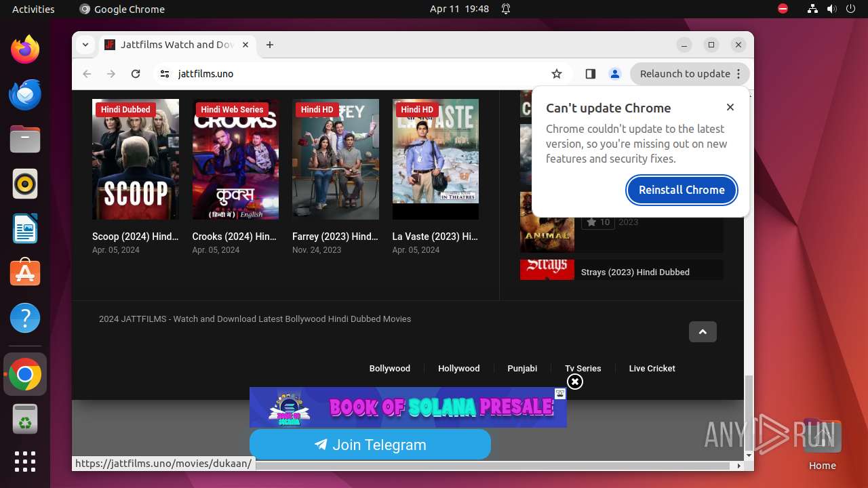The height and width of the screenshot is (488, 868).
Task: Bookmark this tab with the star icon
Action: point(557,74)
